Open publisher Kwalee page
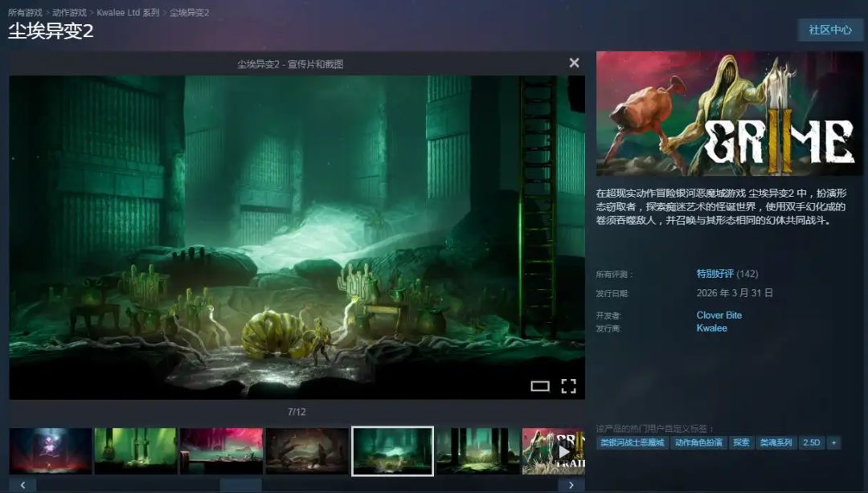 point(712,328)
